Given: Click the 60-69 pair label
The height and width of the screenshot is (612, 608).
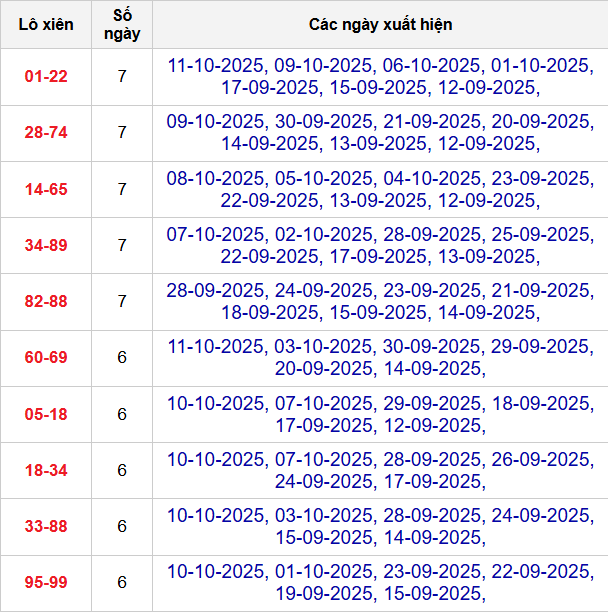Looking at the screenshot, I should coord(46,357).
